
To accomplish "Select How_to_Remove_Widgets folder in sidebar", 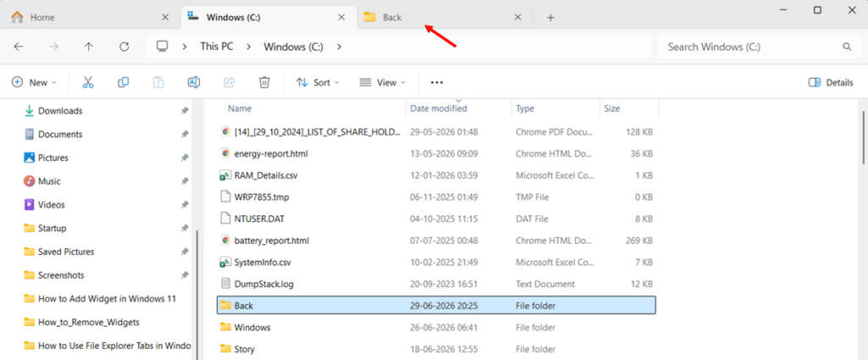I will coord(88,322).
